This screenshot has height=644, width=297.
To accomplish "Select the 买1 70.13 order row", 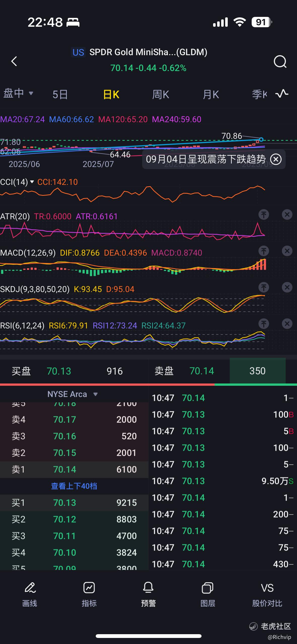I will coord(74,503).
